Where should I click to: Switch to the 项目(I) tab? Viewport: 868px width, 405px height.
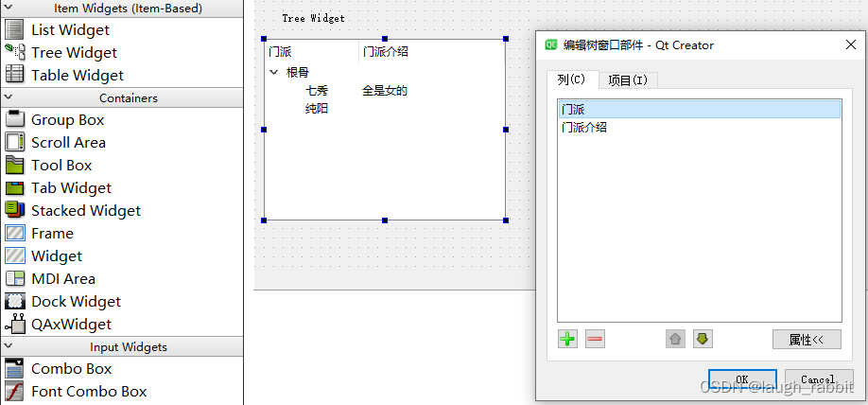628,80
